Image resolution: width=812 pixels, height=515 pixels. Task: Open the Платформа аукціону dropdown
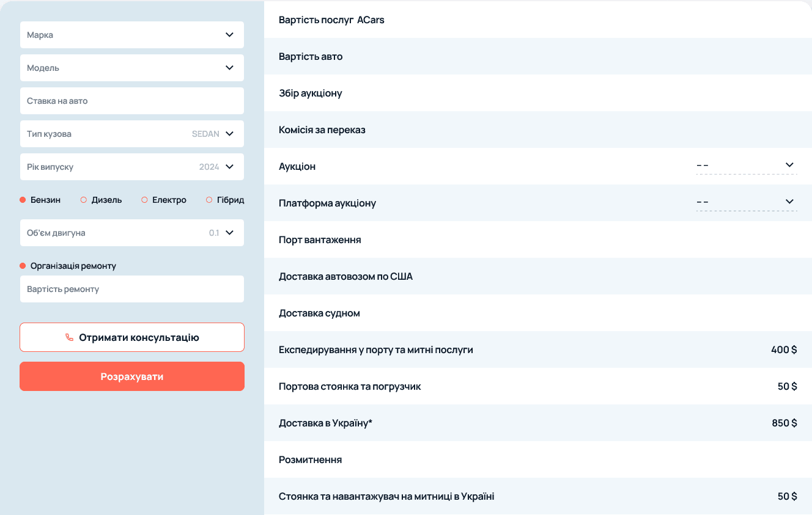click(x=746, y=202)
